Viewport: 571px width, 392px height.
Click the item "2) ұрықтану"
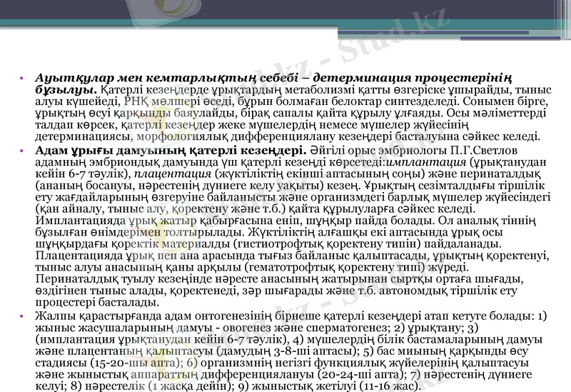[428, 328]
